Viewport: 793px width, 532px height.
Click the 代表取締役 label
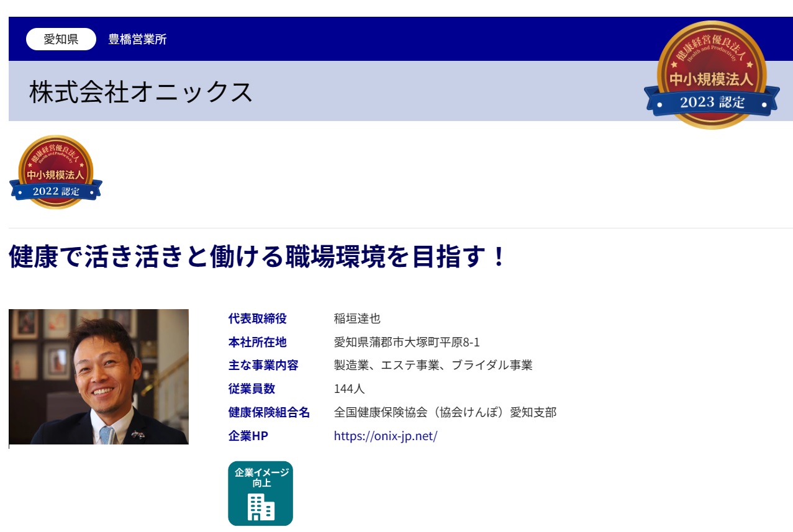pos(258,319)
